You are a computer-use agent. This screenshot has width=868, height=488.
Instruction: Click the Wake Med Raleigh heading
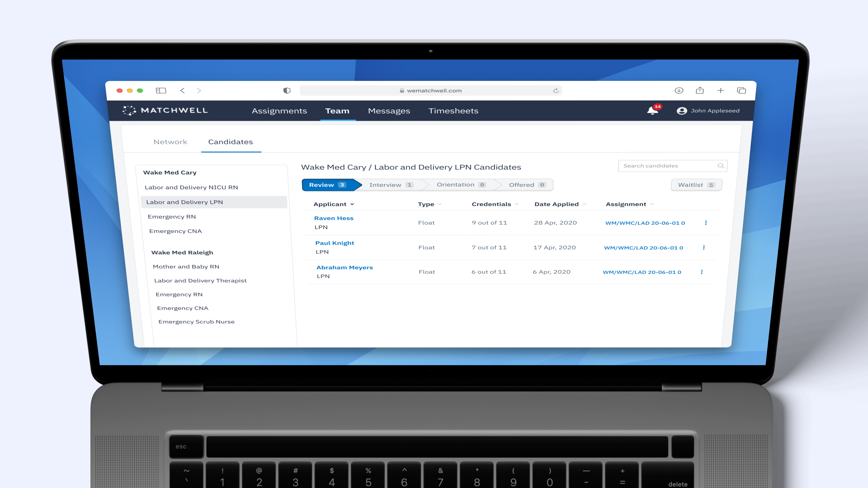pyautogui.click(x=182, y=253)
